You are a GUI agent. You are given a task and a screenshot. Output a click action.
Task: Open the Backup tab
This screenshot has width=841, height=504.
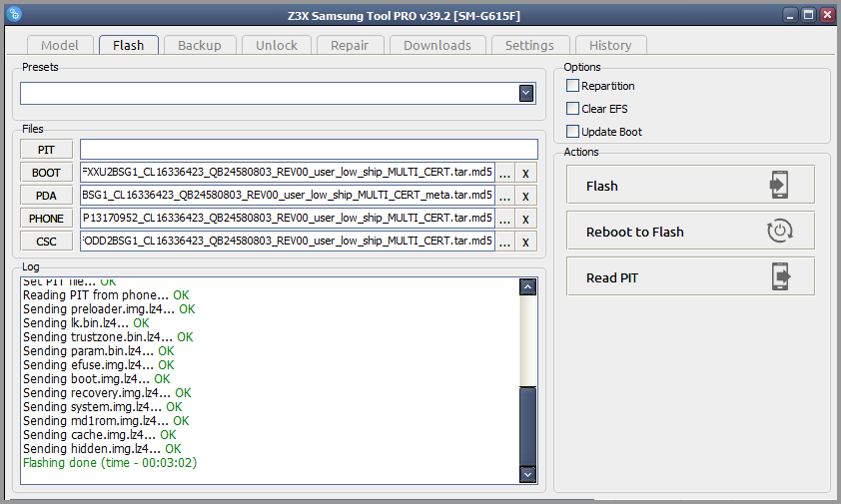click(200, 45)
